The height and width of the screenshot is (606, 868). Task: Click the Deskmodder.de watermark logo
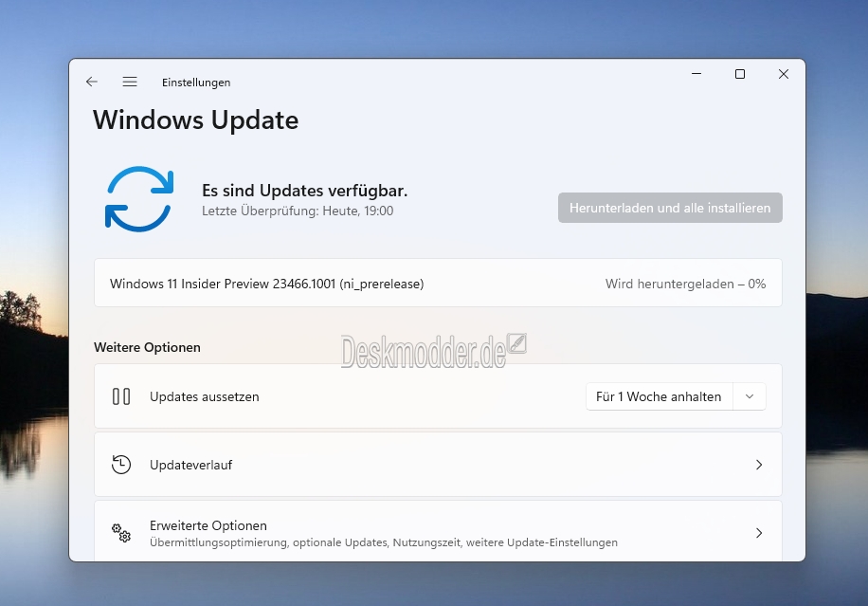pos(433,351)
